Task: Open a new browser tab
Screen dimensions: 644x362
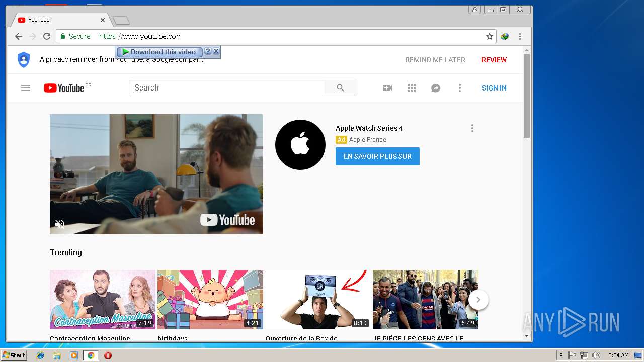Action: click(121, 20)
